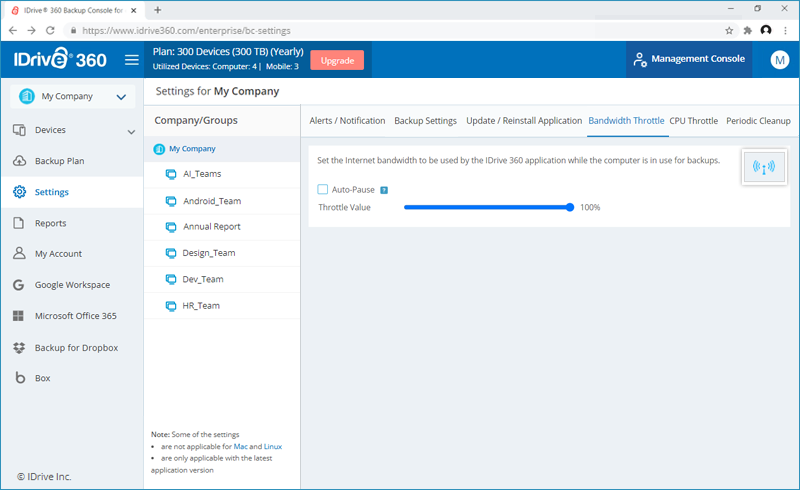The width and height of the screenshot is (800, 490).
Task: Click the Box icon in sidebar
Action: point(19,379)
